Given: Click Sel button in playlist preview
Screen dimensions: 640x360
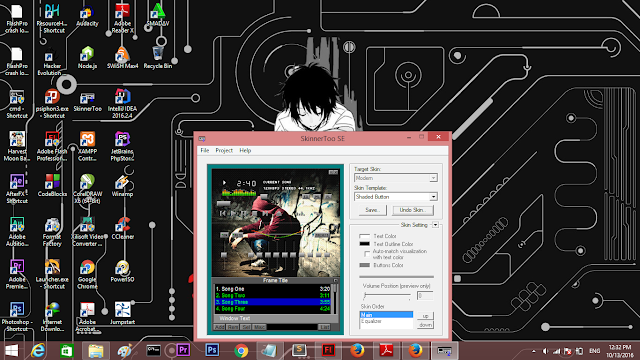Looking at the screenshot, I should pos(246,327).
